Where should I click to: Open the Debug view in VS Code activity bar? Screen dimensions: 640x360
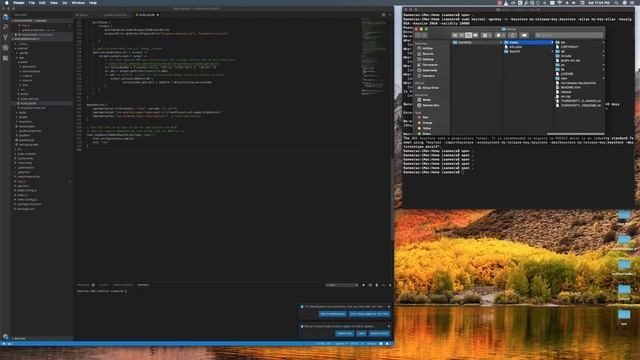(5, 48)
